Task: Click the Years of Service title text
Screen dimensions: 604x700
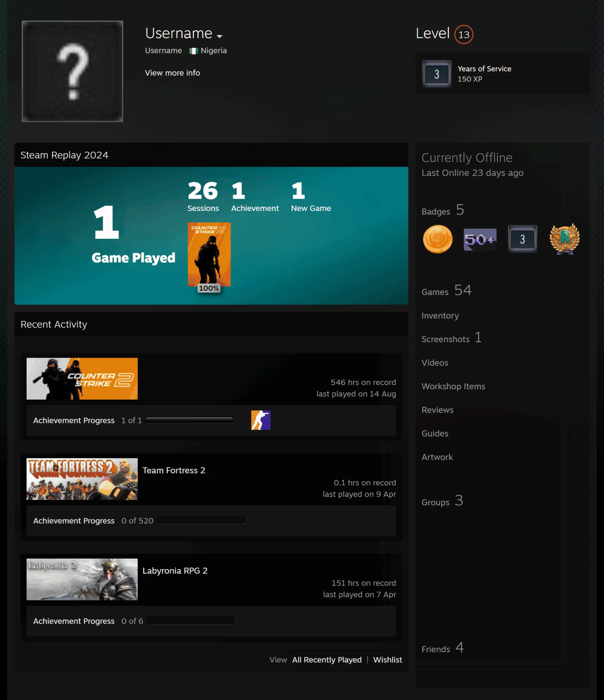Action: pos(484,69)
